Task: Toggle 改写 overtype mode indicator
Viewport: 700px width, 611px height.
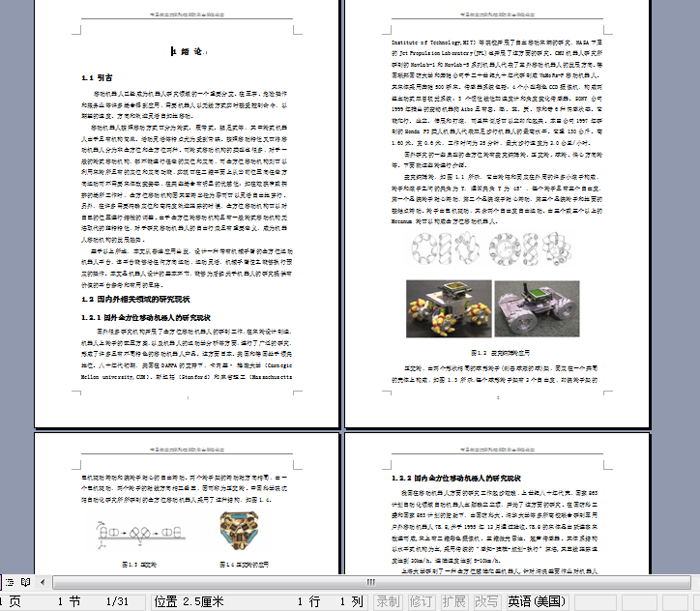Action: pos(486,601)
